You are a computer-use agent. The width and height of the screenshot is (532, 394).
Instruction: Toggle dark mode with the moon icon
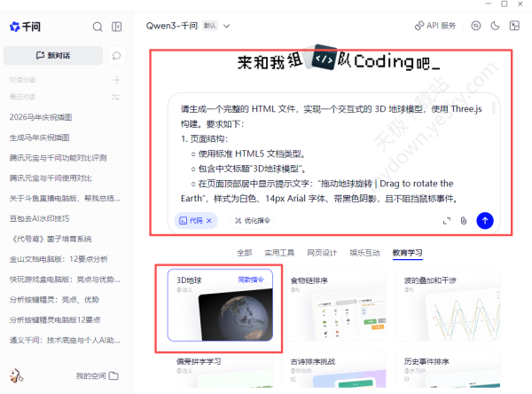tap(496, 26)
